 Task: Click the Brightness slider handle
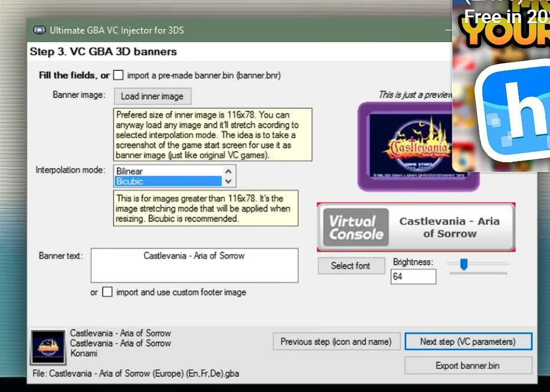pos(464,265)
